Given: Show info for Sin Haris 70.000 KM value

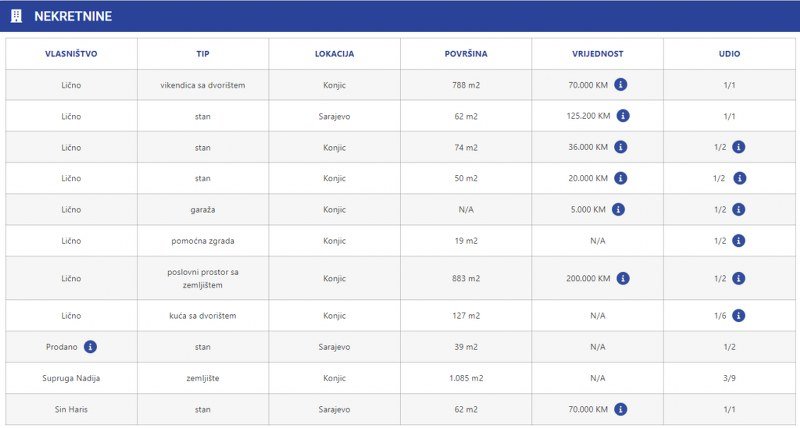Looking at the screenshot, I should [620, 409].
